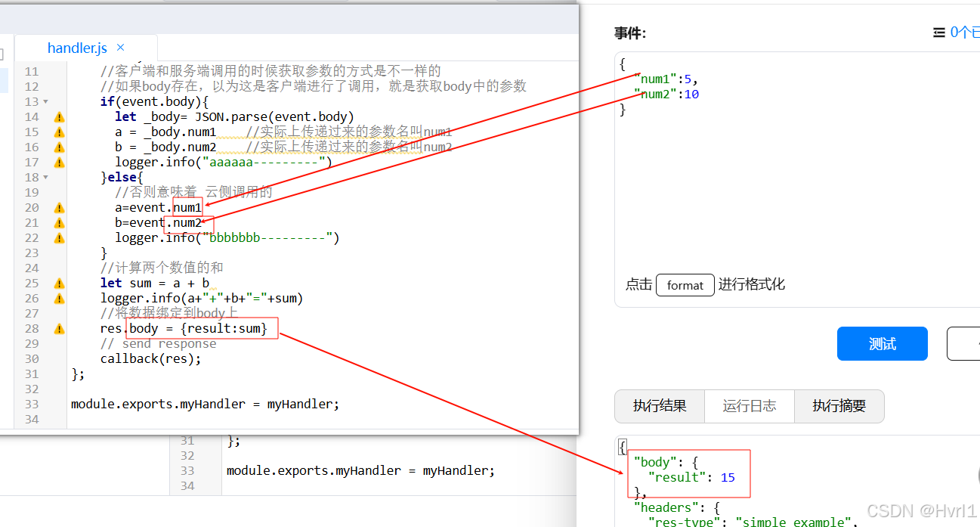Image resolution: width=980 pixels, height=527 pixels.
Task: Click the "result": 15 output line
Action: tap(692, 477)
